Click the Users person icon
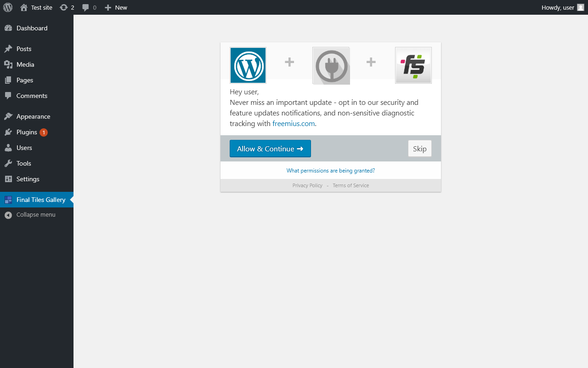 click(8, 148)
